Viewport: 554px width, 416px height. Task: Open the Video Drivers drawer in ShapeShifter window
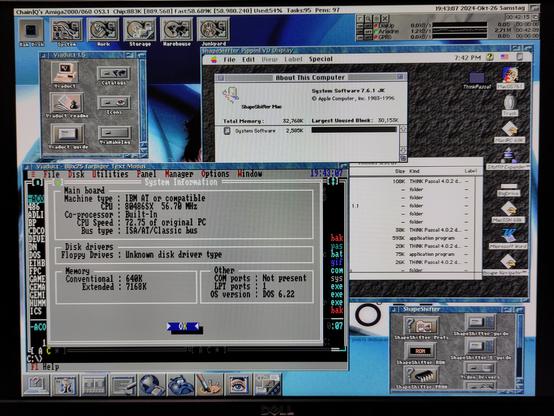[x=480, y=371]
